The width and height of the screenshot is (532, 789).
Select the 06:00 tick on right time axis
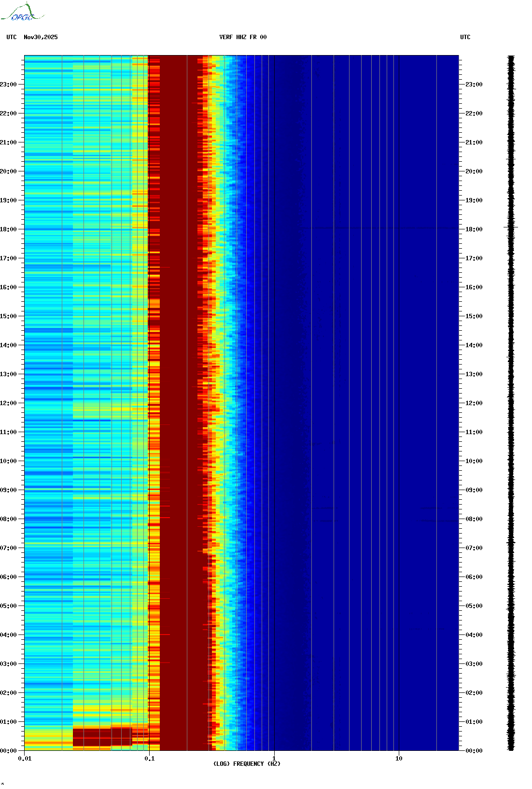click(x=474, y=577)
